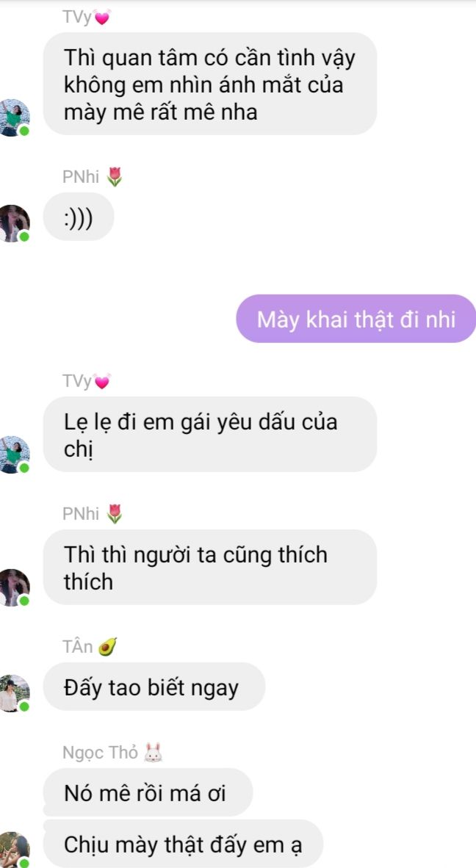476x868 pixels.
Task: Open the PNhi sender name above "Thì thì người ta"
Action: click(x=81, y=514)
